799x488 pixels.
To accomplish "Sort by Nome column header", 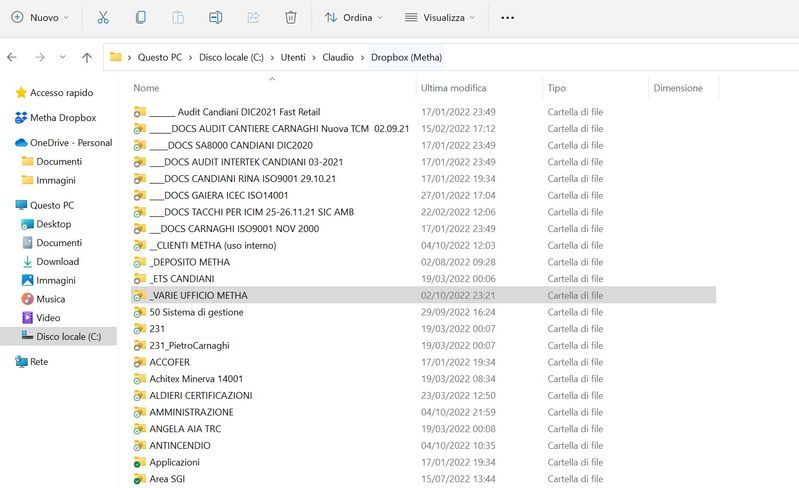I will point(146,88).
